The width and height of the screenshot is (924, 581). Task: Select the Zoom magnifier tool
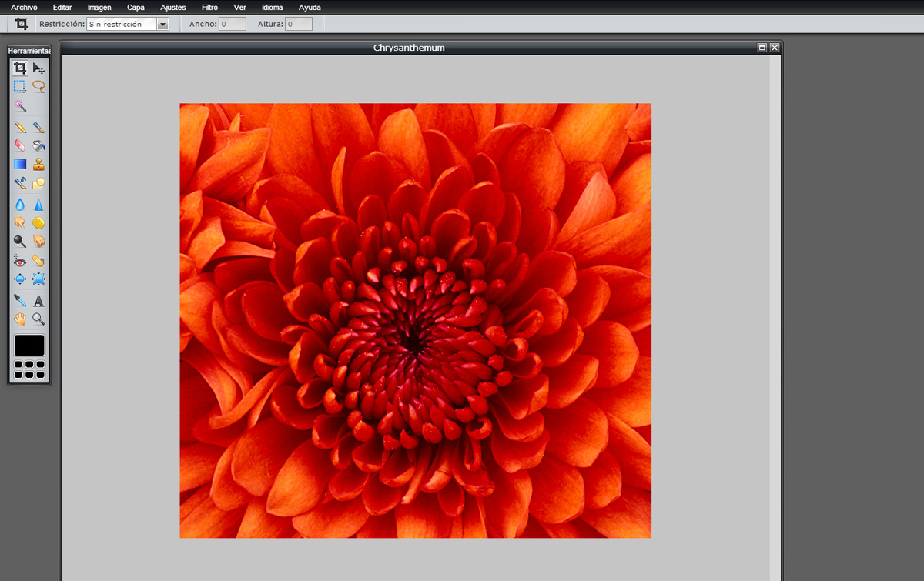(x=38, y=319)
